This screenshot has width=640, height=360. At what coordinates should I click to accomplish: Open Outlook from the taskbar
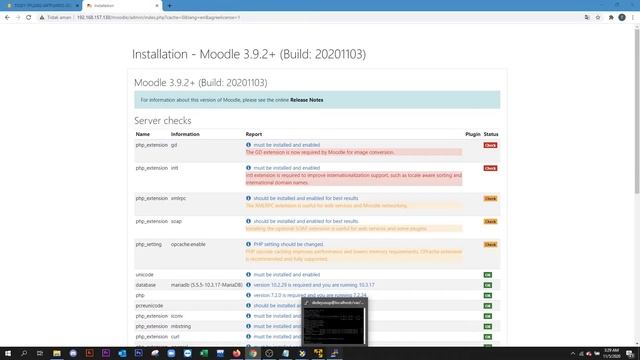pyautogui.click(x=122, y=353)
